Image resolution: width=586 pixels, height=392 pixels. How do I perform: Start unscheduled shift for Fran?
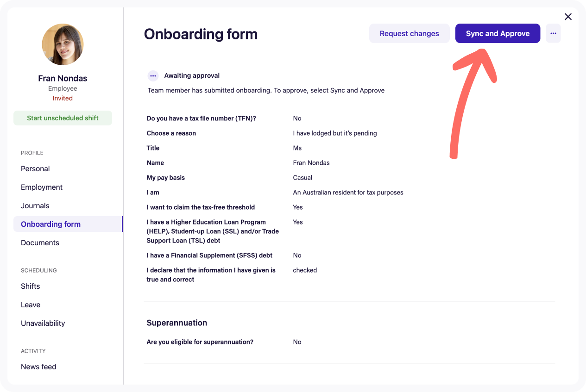pyautogui.click(x=63, y=118)
